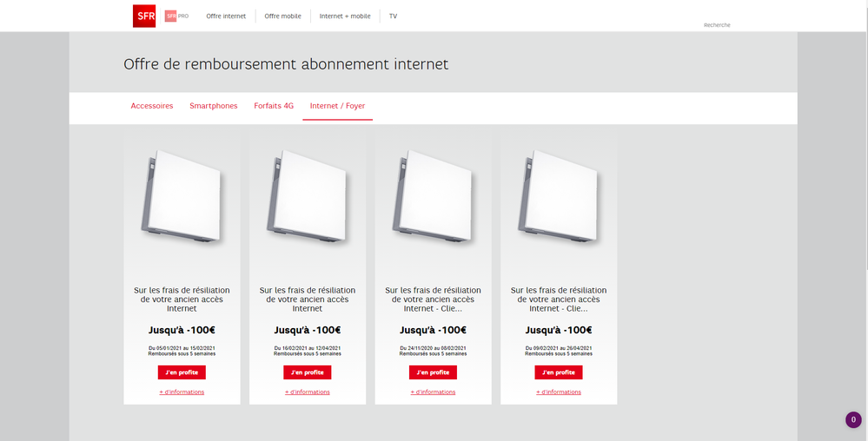
Task: Open the SFR PRO site icon
Action: tap(176, 16)
